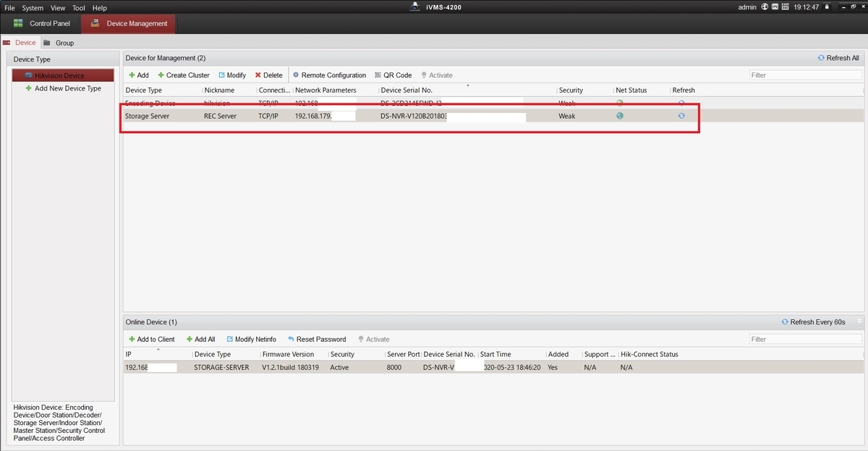Image resolution: width=868 pixels, height=451 pixels.
Task: Open the System menu
Action: (x=33, y=8)
